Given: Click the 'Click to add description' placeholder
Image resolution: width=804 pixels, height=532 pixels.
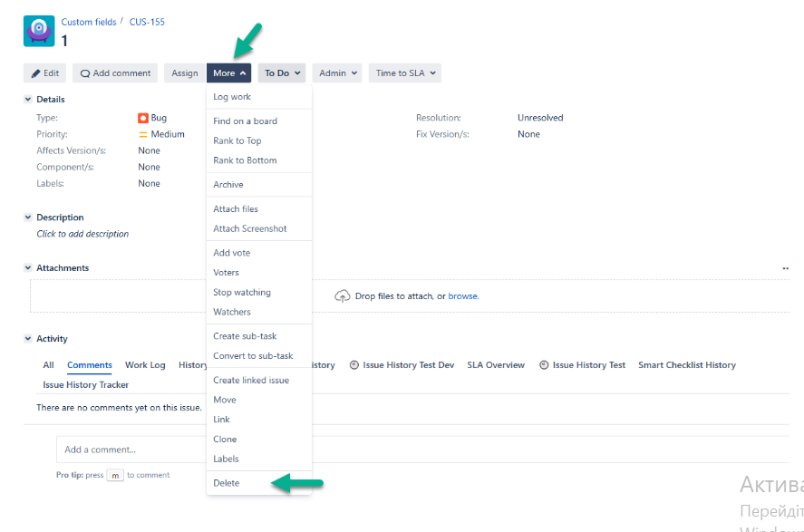Looking at the screenshot, I should [x=82, y=234].
